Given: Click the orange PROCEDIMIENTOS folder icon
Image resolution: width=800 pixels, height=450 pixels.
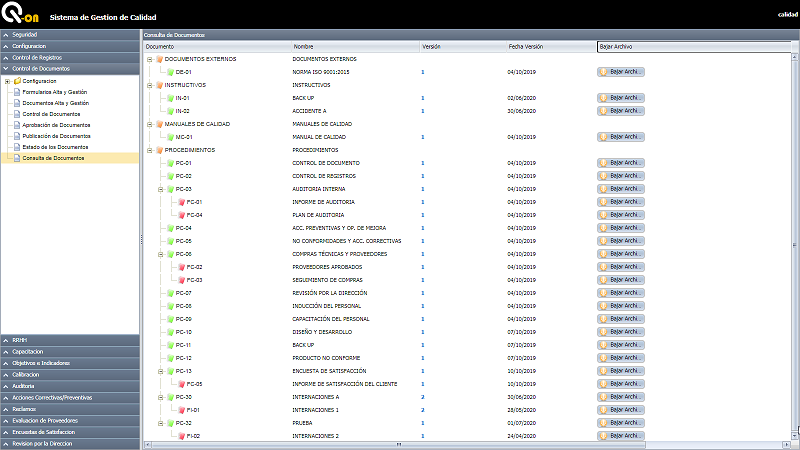Looking at the screenshot, I should click(x=159, y=150).
